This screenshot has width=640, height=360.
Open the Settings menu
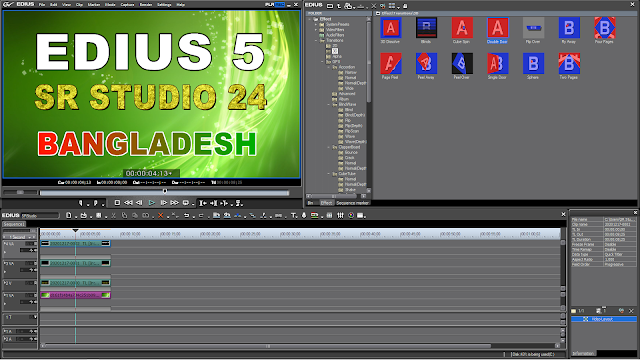point(164,4)
